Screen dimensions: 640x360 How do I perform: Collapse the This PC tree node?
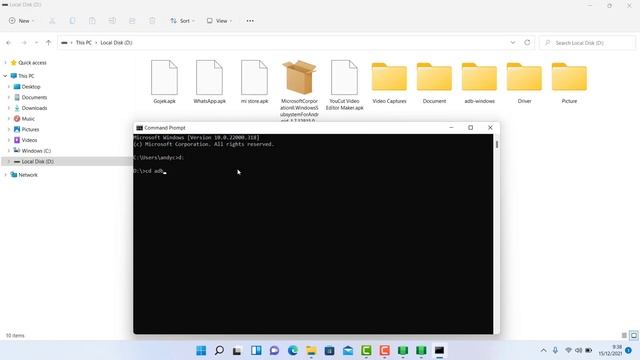(x=5, y=76)
